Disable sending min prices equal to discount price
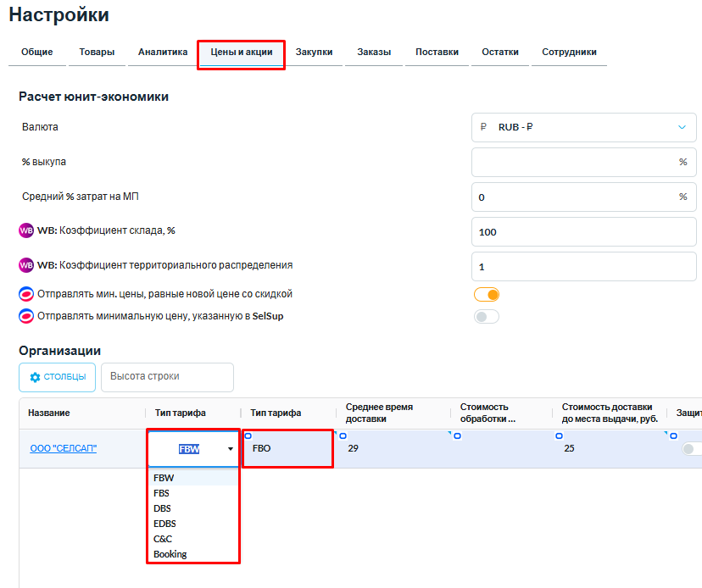Screen dimensions: 702x588 click(x=487, y=295)
